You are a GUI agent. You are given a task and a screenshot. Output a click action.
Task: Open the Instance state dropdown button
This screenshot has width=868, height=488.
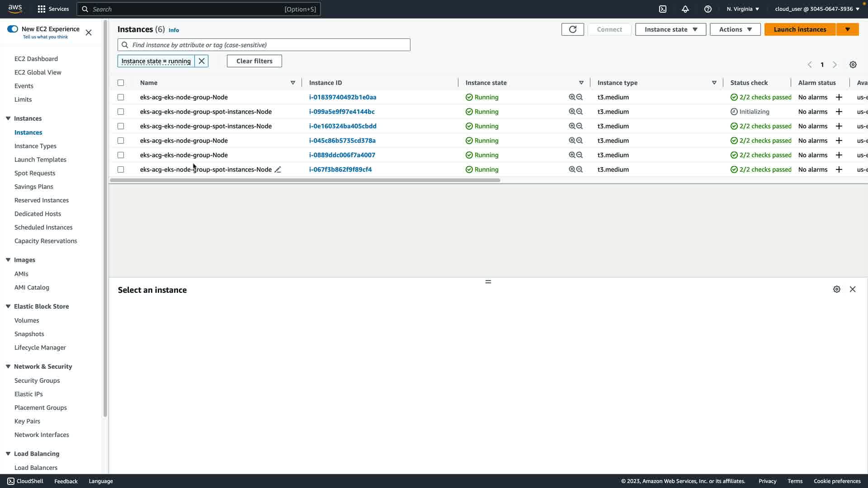pyautogui.click(x=670, y=29)
